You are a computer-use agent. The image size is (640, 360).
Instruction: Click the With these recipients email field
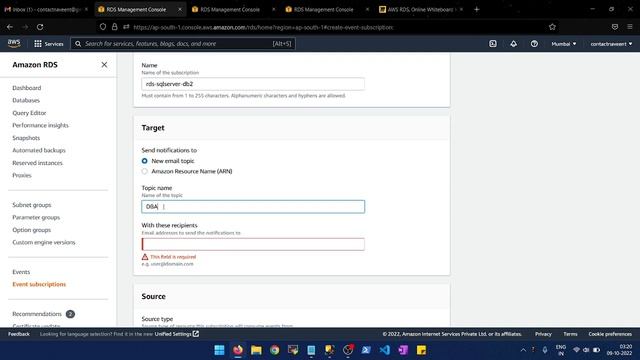click(x=253, y=244)
